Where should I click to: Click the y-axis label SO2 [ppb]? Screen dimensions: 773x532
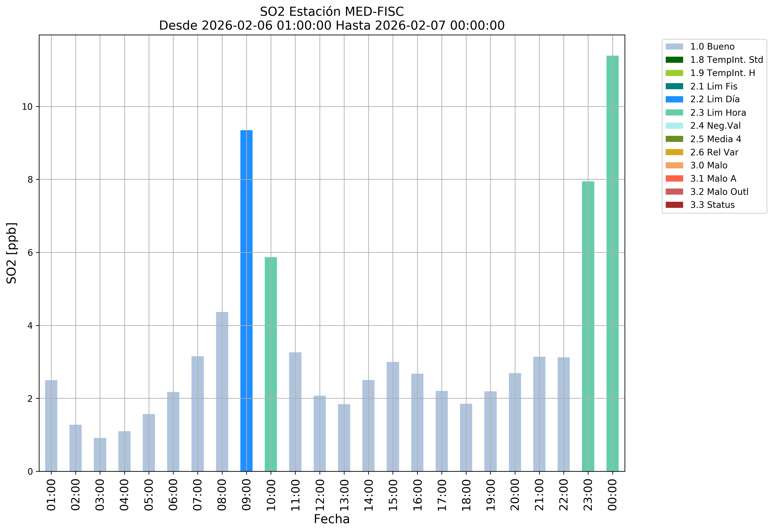(11, 253)
